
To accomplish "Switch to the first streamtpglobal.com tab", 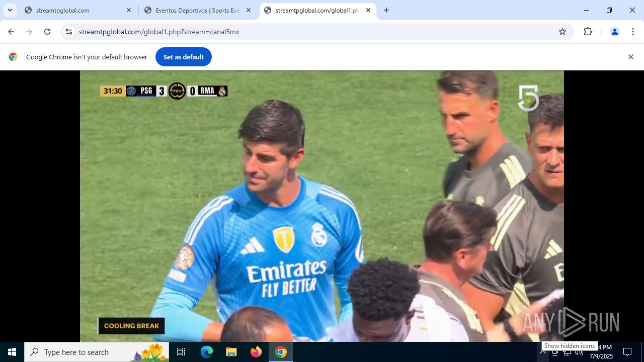I will (x=78, y=10).
